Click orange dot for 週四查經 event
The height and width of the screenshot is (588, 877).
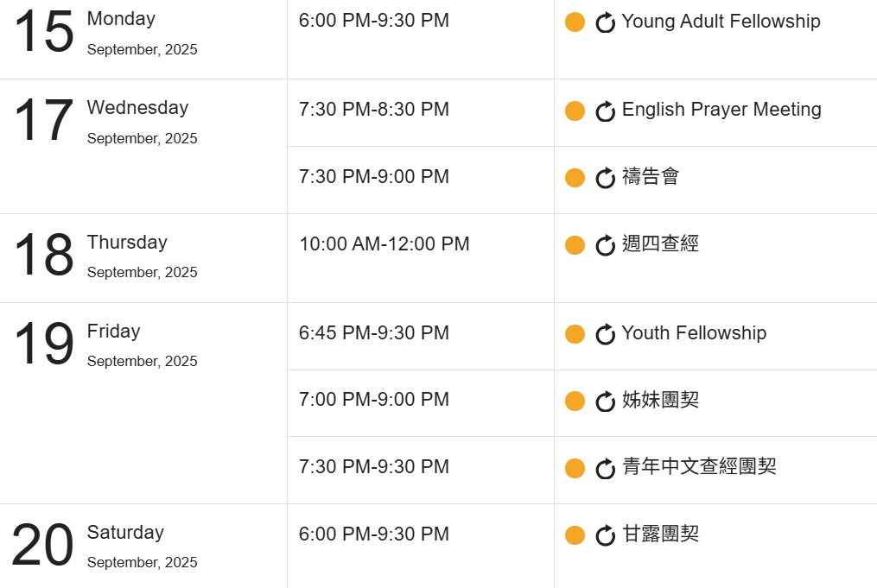[575, 245]
